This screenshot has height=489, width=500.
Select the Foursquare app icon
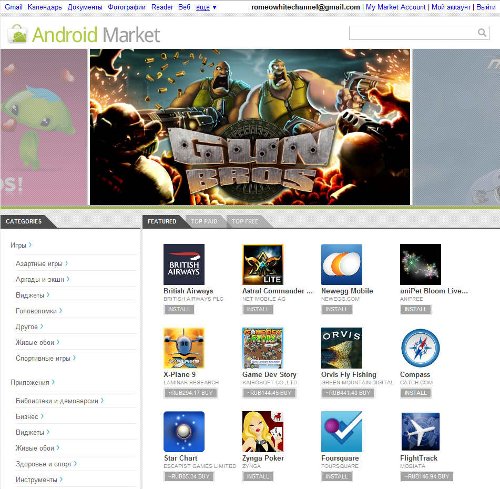(x=341, y=431)
